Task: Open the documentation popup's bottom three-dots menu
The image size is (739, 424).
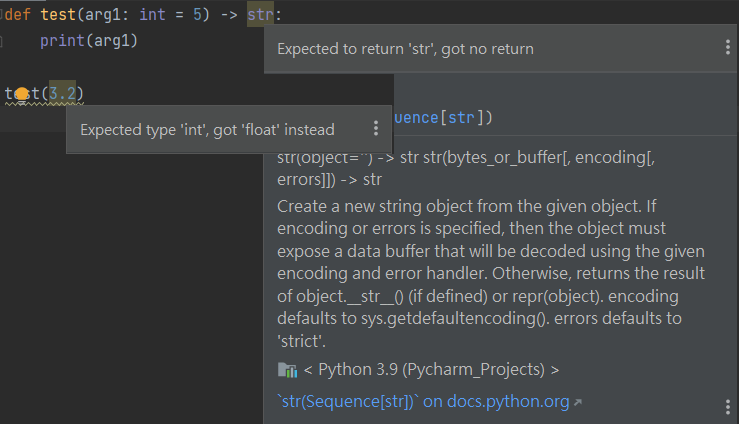Action: (x=728, y=407)
